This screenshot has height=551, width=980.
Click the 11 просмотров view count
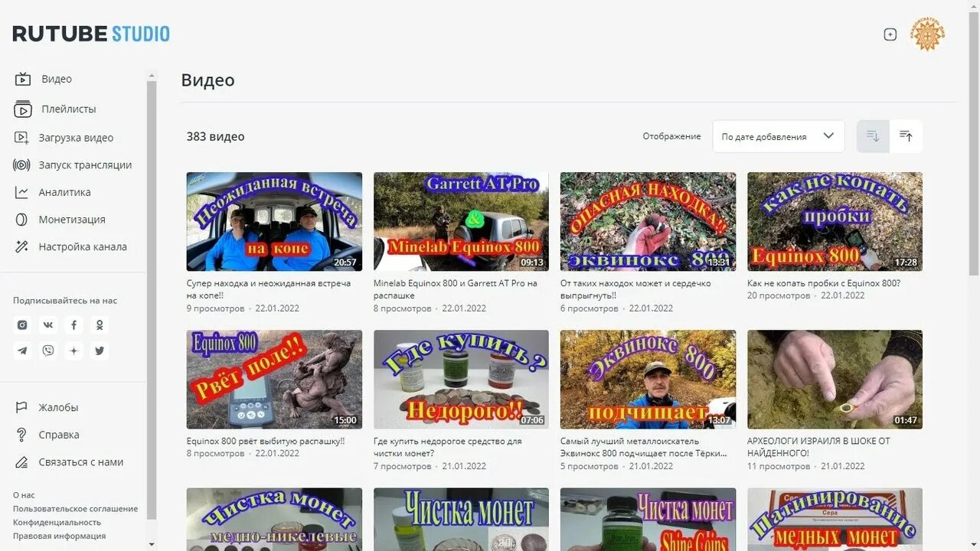779,466
